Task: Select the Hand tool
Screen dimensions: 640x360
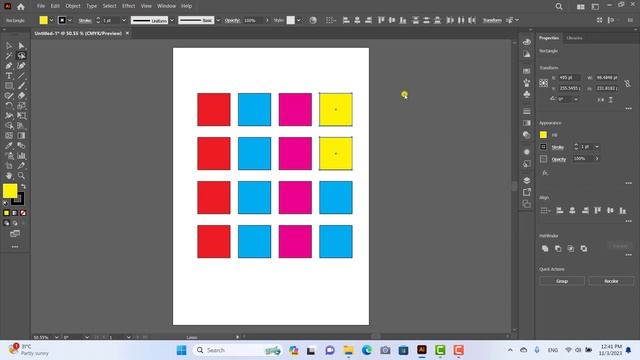Action: click(x=9, y=176)
